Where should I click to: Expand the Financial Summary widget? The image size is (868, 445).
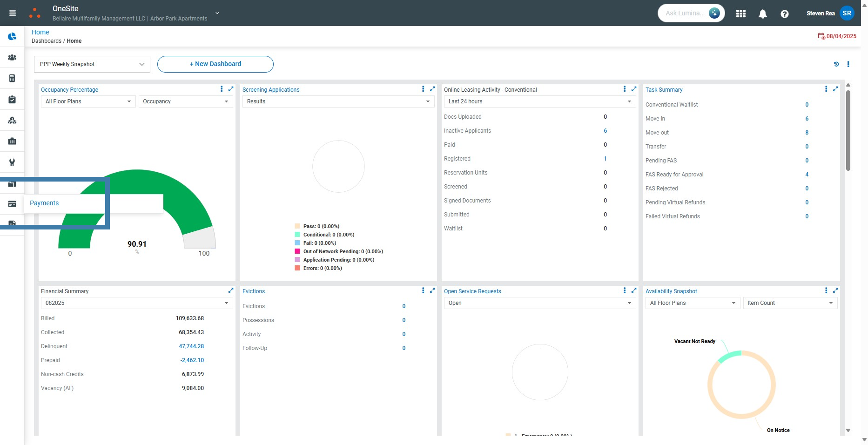pos(231,290)
